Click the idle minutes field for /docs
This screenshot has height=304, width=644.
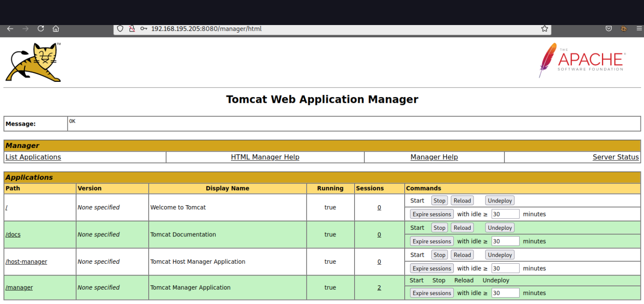click(x=505, y=241)
